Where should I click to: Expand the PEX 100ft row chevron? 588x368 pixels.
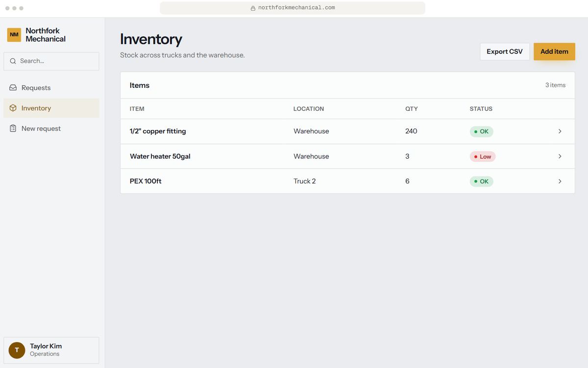[560, 182]
